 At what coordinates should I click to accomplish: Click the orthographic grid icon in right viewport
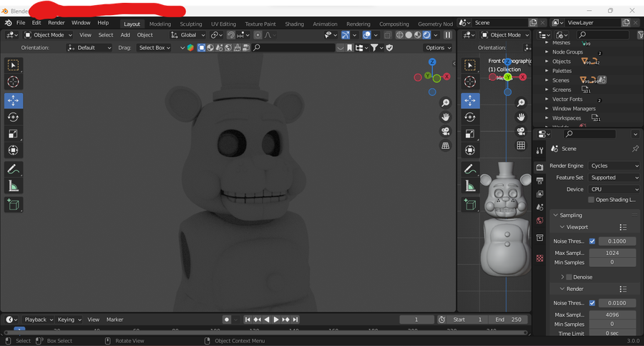[521, 145]
